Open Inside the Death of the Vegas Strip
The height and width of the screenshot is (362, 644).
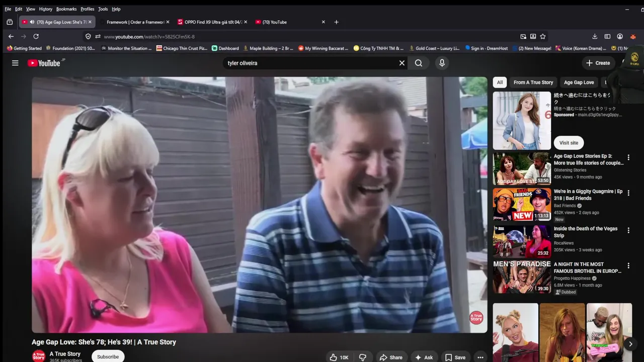[586, 232]
